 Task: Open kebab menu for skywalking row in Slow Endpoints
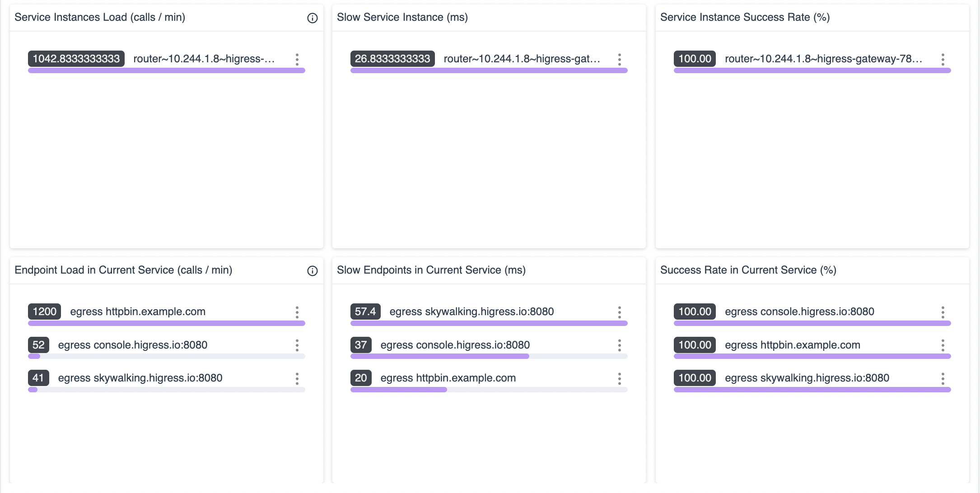click(x=619, y=312)
